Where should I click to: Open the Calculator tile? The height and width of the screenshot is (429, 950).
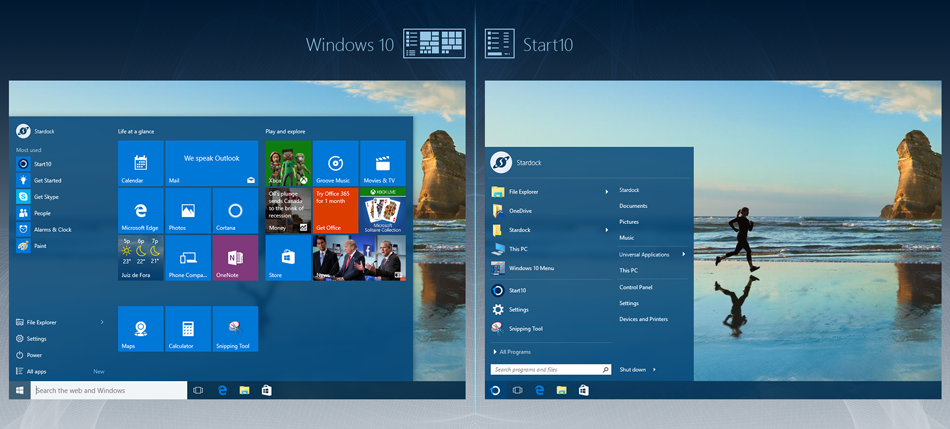point(187,329)
